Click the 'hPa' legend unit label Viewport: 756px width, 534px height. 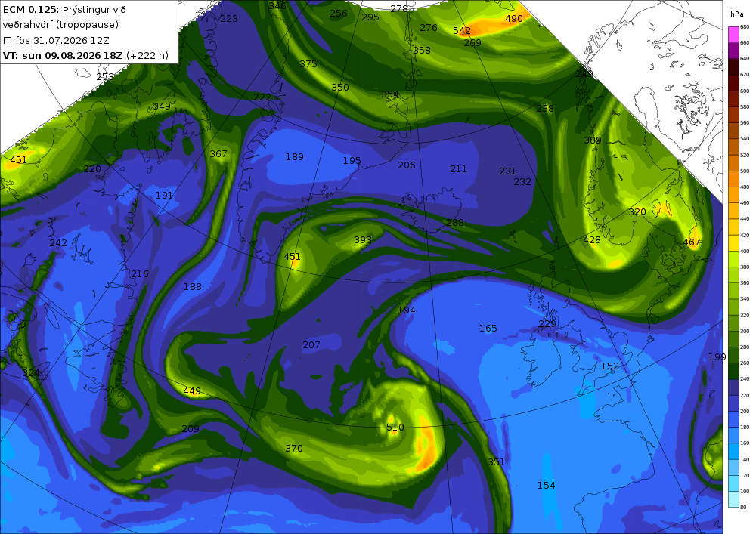click(736, 14)
